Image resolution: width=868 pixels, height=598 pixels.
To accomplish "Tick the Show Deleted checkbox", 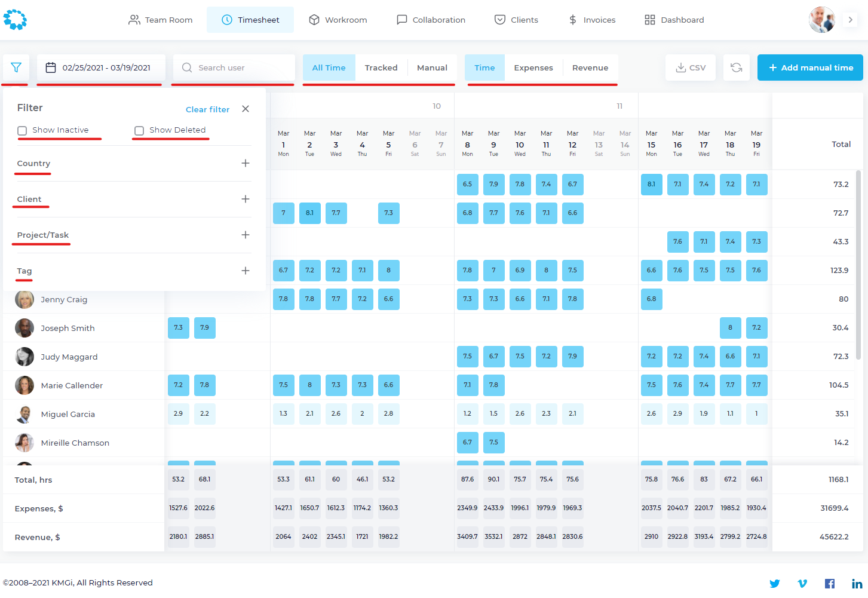I will pyautogui.click(x=139, y=130).
